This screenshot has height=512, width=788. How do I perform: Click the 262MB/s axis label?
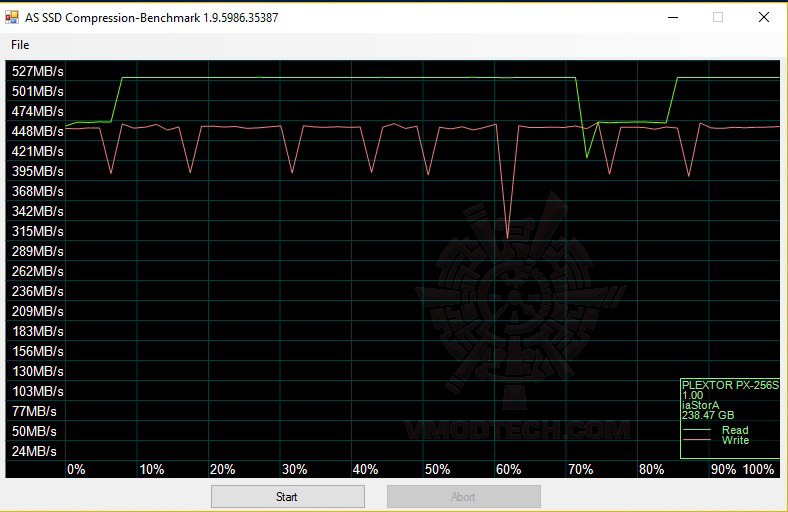coord(38,271)
